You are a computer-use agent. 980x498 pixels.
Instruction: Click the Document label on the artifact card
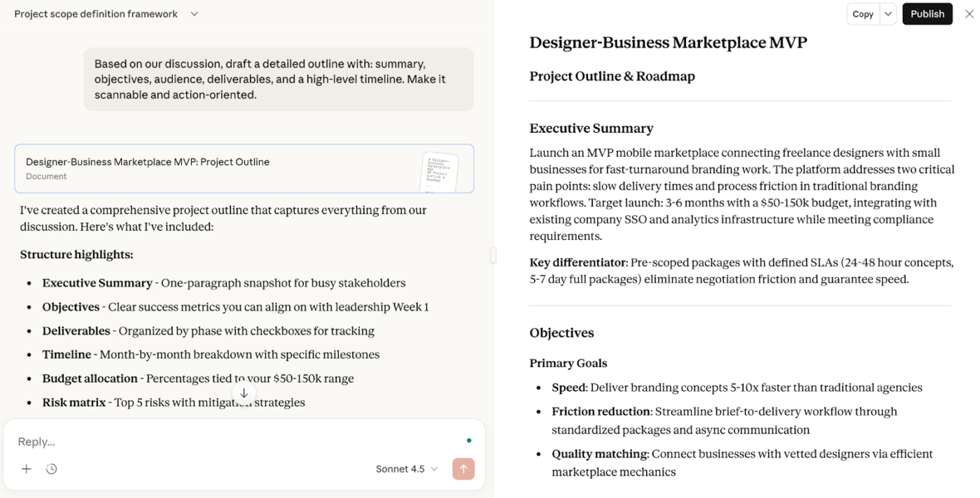tap(46, 176)
